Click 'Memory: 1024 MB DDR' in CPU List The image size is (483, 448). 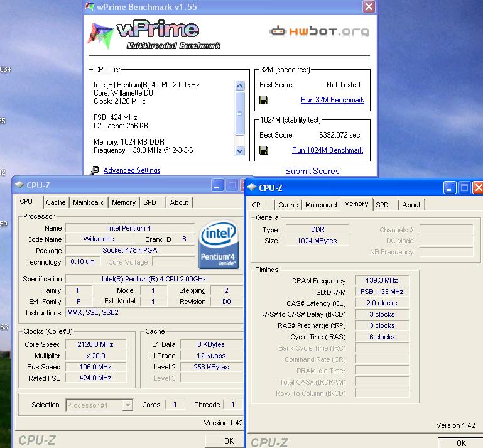point(129,142)
